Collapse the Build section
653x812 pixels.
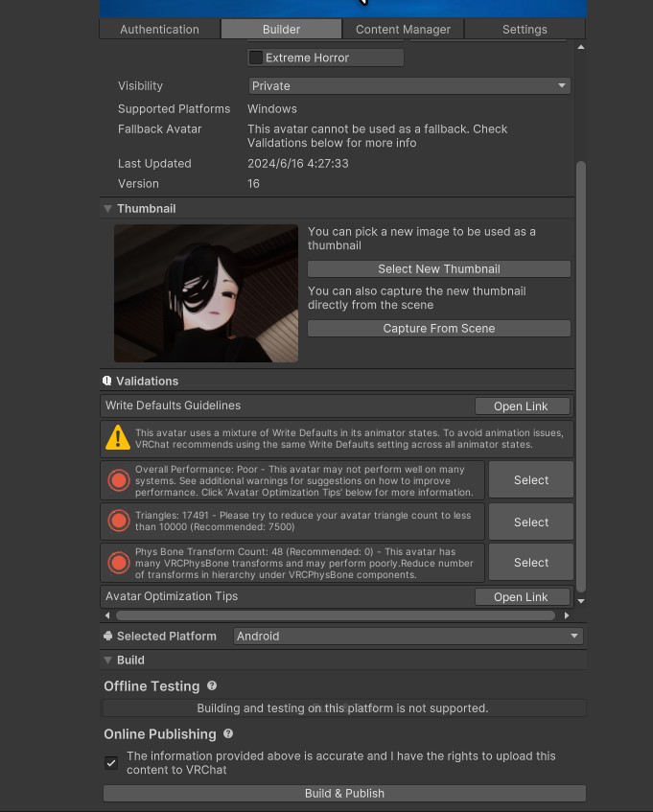[x=107, y=661]
